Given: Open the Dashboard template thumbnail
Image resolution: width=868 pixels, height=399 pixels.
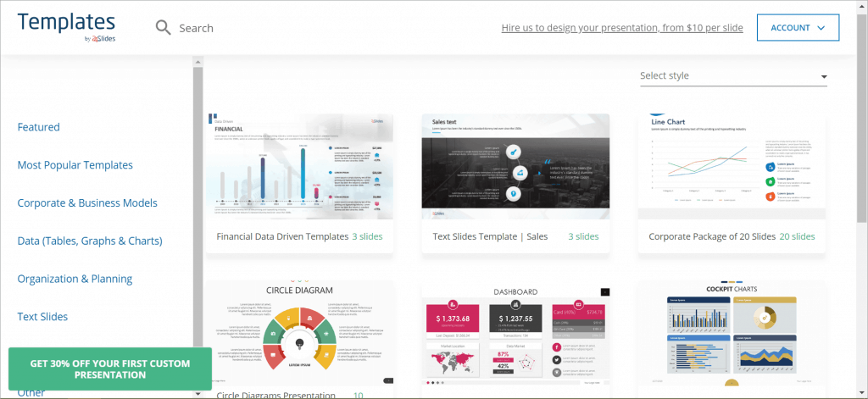Looking at the screenshot, I should pos(515,333).
